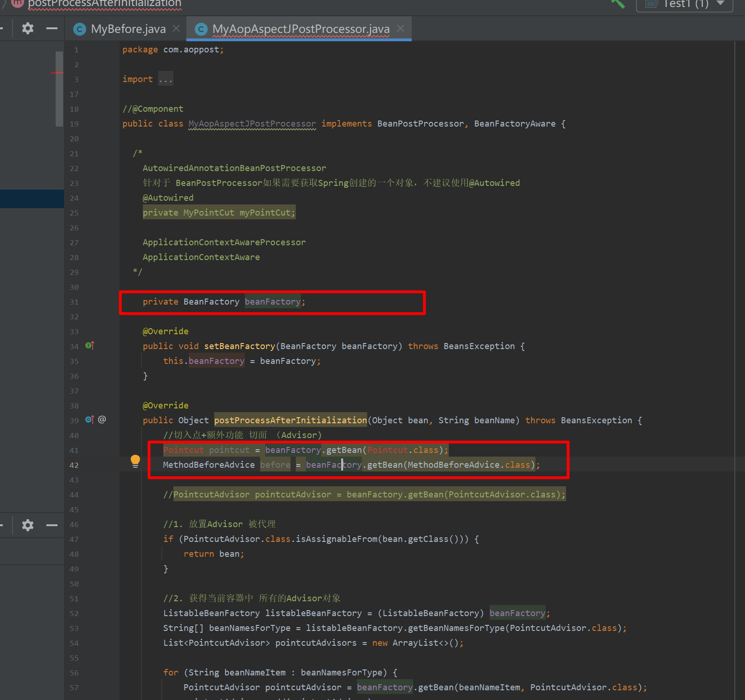Click //@Component comment on line 18

(153, 109)
